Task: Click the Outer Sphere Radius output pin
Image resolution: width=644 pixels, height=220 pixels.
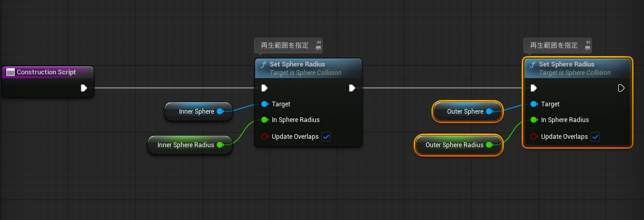Action: pos(489,145)
